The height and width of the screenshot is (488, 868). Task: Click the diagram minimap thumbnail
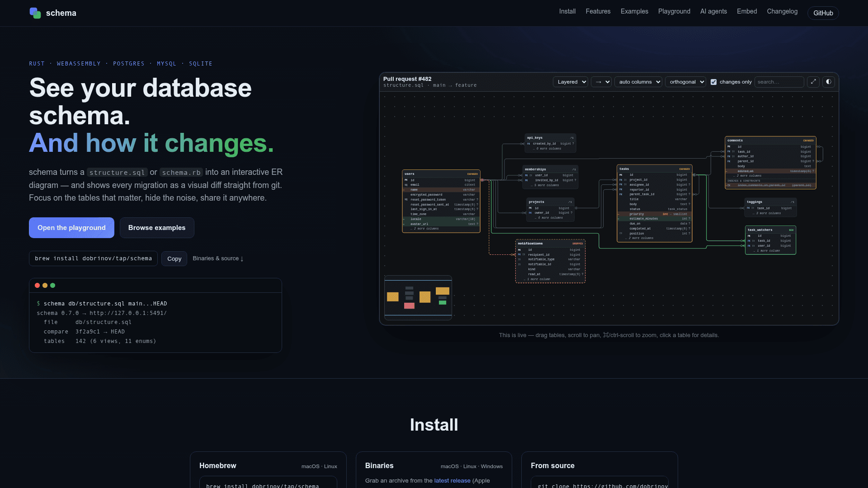pyautogui.click(x=418, y=297)
